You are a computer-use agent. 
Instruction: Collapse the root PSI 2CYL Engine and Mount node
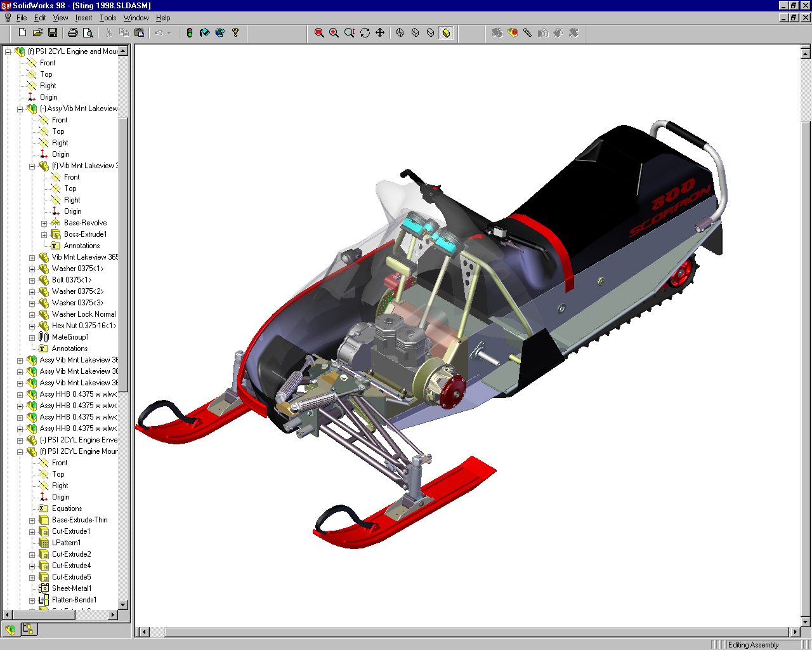[x=8, y=52]
